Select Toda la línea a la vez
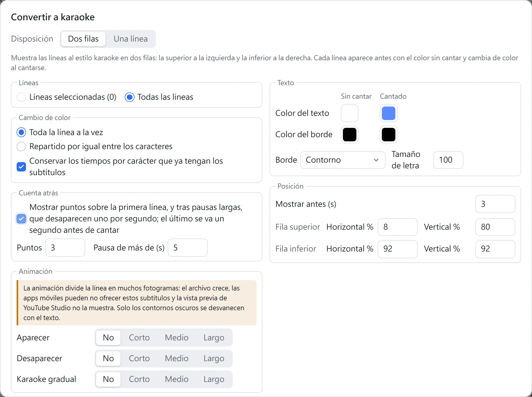 point(21,133)
